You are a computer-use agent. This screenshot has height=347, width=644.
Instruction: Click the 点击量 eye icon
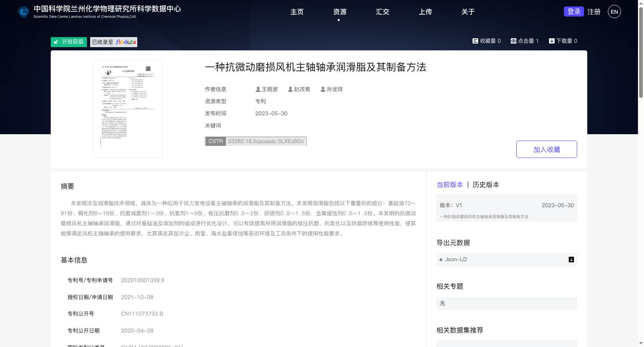(514, 41)
